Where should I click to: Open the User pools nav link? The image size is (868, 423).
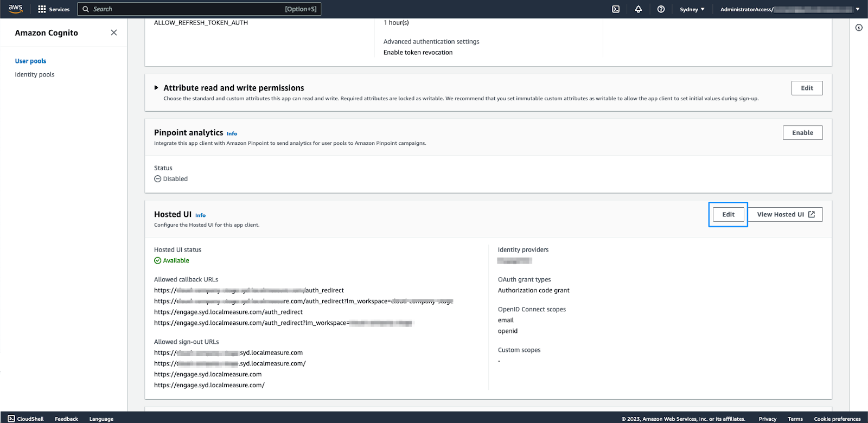point(30,61)
